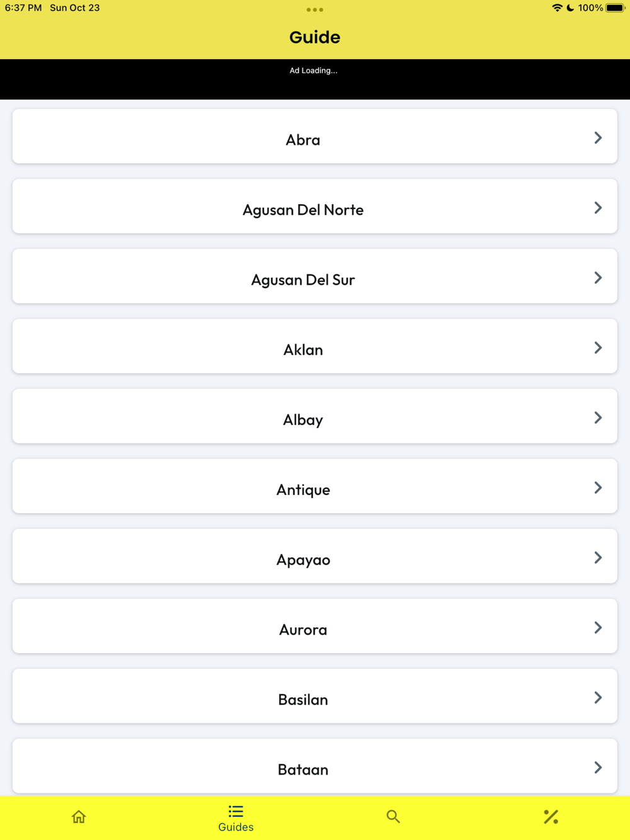Tap the Wi-Fi status icon
This screenshot has width=630, height=840.
coord(557,8)
